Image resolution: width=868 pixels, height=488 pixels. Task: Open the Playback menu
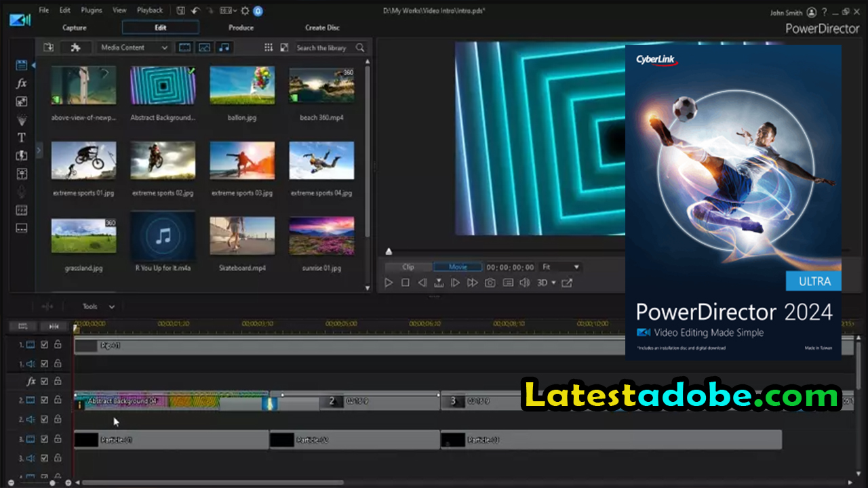tap(150, 10)
